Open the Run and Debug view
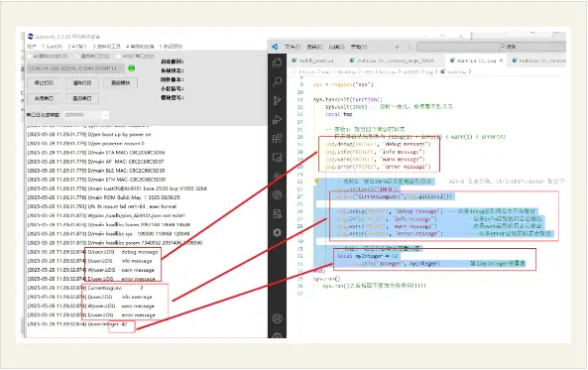This screenshot has height=370, width=588. click(x=277, y=119)
